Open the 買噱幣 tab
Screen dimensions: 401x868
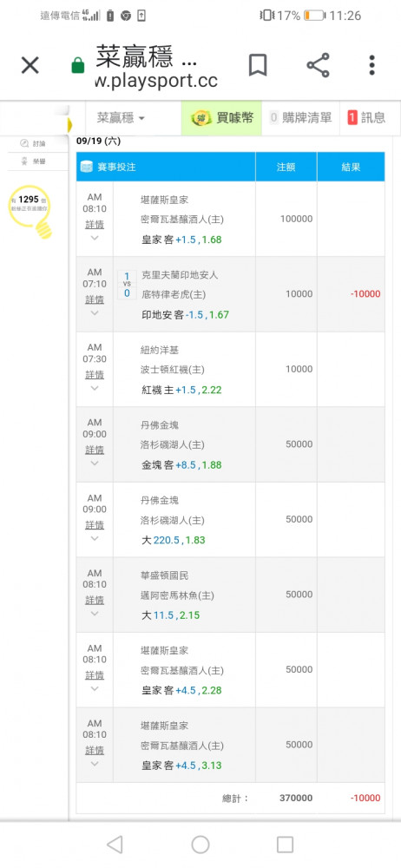pyautogui.click(x=221, y=118)
